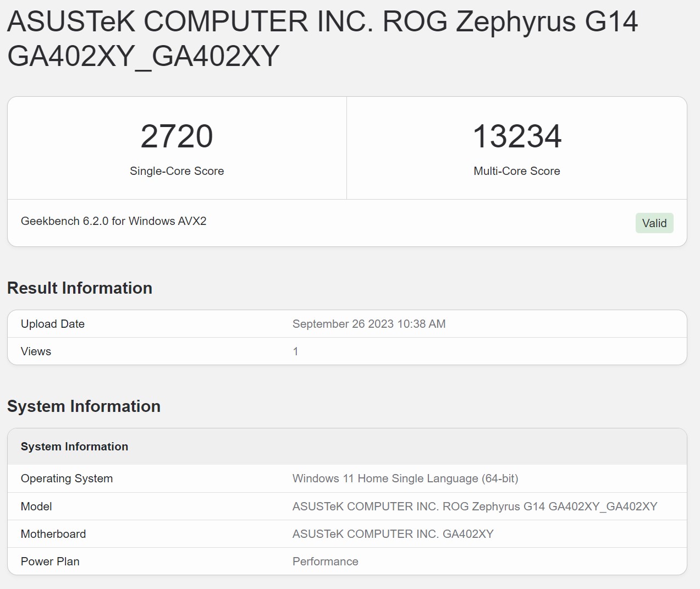Click the 13234 multi-core score number
Viewport: 700px width, 589px height.
coord(516,136)
